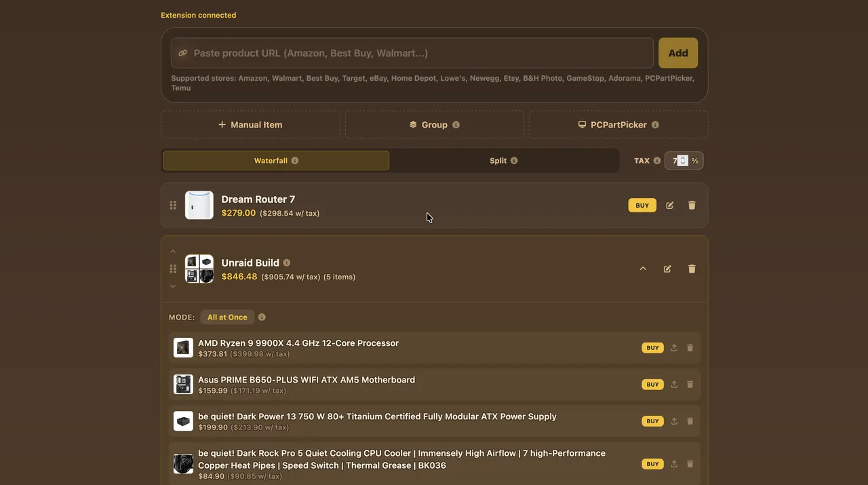Viewport: 868px width, 485px height.
Task: Open PCPartPicker info icon
Action: pos(655,125)
